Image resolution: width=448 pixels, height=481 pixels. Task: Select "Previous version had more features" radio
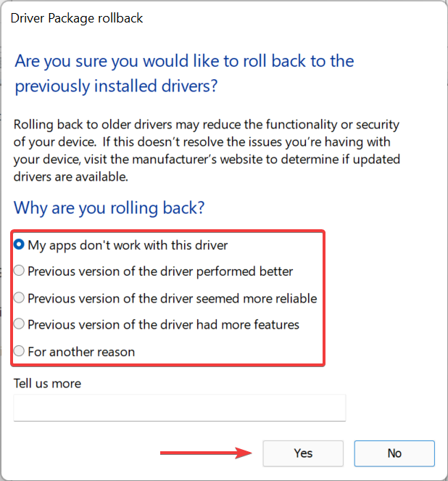[20, 324]
